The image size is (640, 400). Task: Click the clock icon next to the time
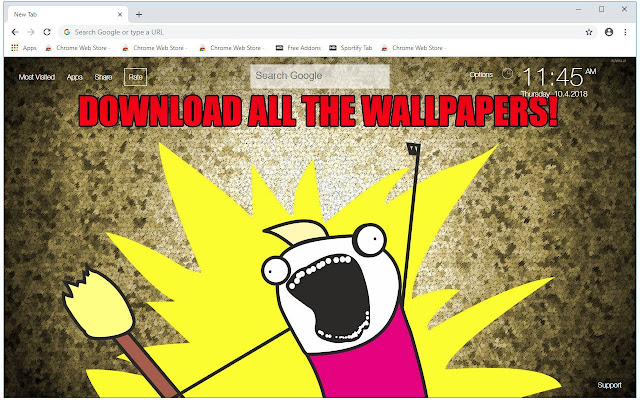pos(507,73)
